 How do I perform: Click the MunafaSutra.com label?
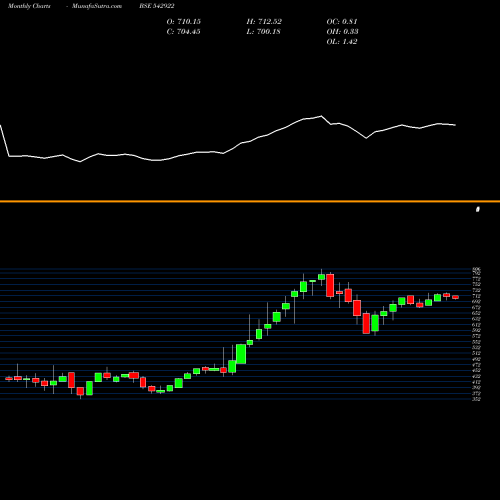coord(97,6)
